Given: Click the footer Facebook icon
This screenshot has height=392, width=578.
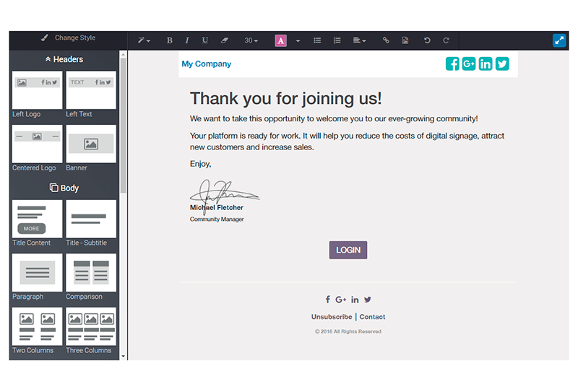Looking at the screenshot, I should pyautogui.click(x=328, y=300).
